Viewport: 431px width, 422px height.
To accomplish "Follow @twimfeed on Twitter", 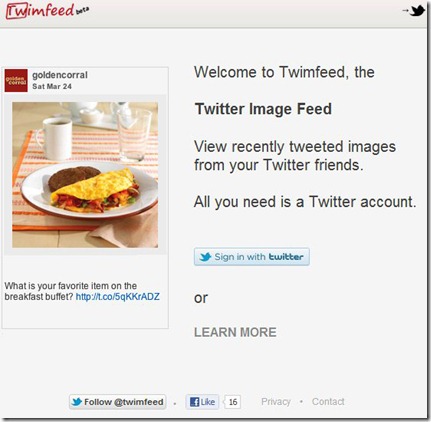I will [x=117, y=402].
